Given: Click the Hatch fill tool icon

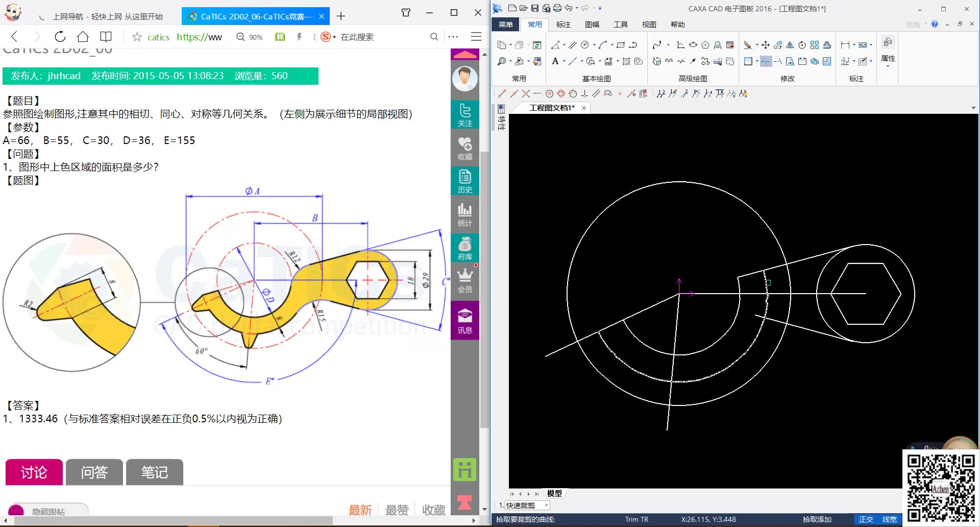Looking at the screenshot, I should click(627, 61).
